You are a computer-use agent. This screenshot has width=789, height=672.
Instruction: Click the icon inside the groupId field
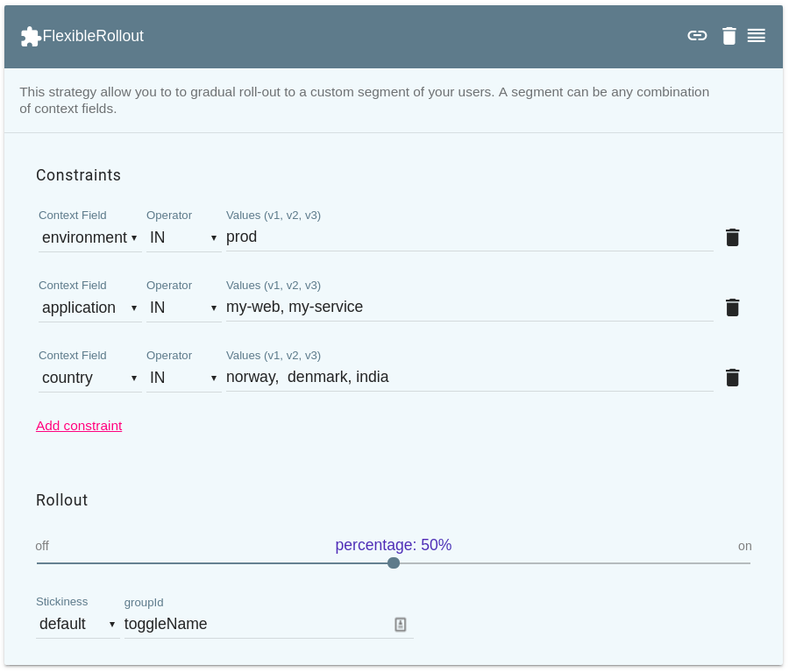[401, 624]
